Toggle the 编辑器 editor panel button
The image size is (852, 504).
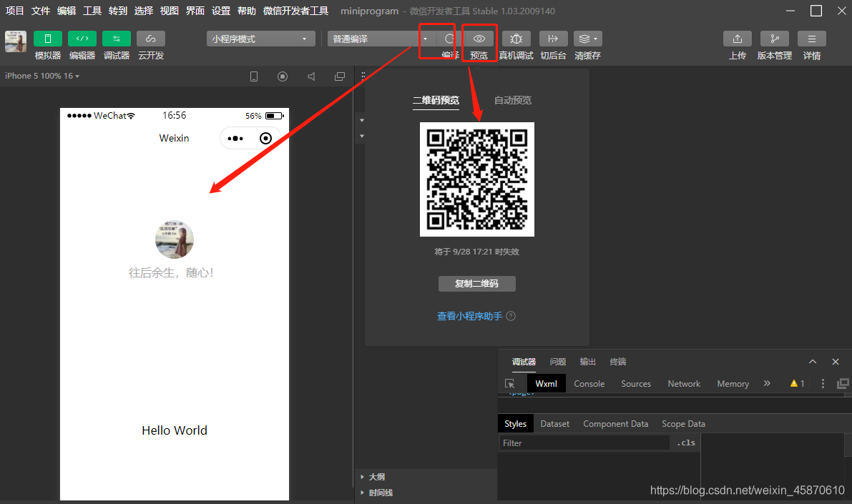click(x=82, y=39)
